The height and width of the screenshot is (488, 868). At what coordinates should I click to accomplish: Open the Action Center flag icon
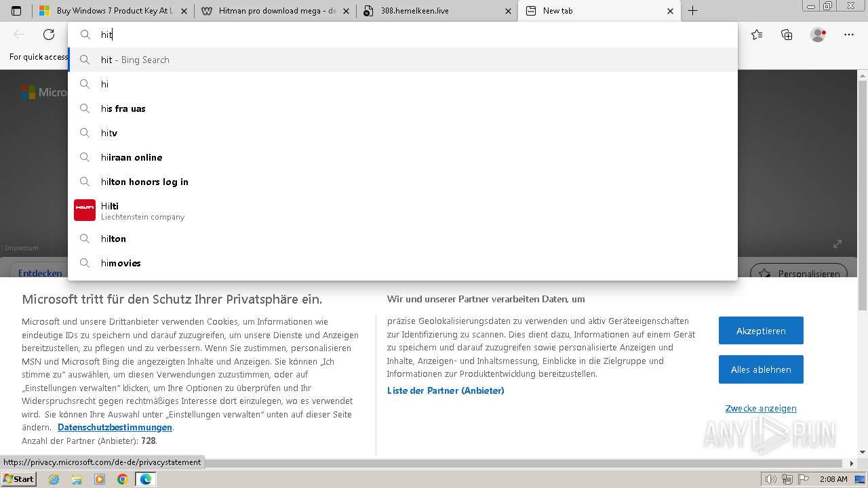point(802,479)
